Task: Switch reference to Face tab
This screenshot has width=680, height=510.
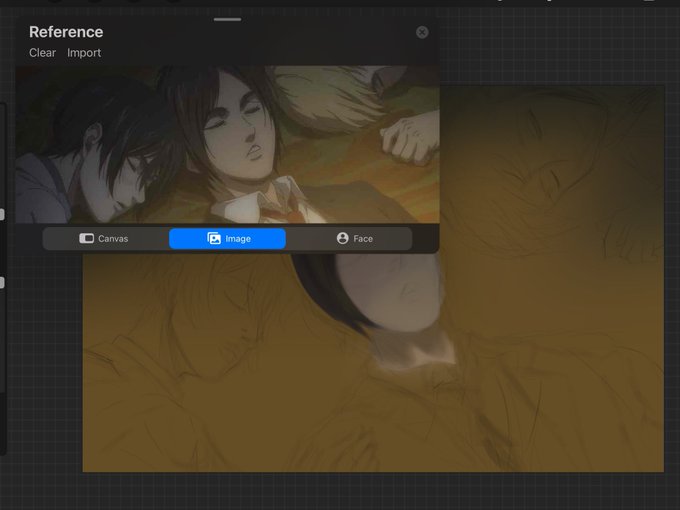Action: click(354, 239)
